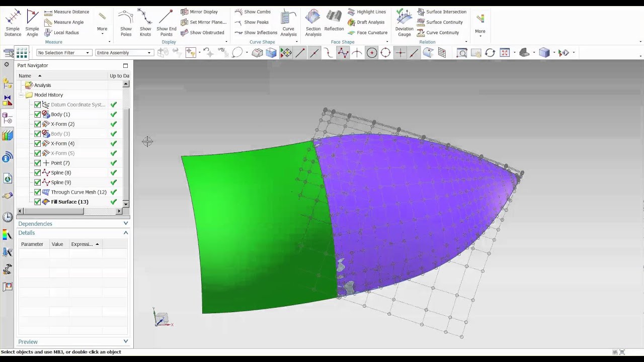The width and height of the screenshot is (644, 362).
Task: Toggle the Point (7) checkbox
Action: point(37,163)
